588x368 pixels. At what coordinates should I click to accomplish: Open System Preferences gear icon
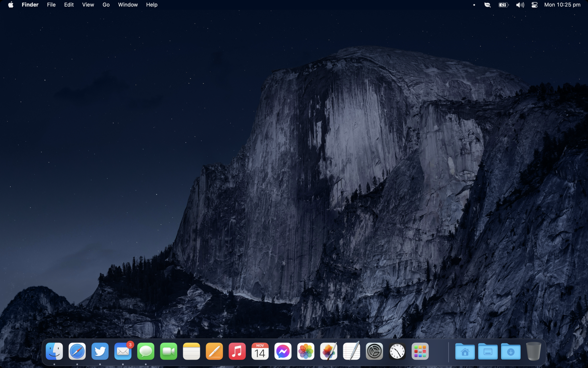click(374, 351)
